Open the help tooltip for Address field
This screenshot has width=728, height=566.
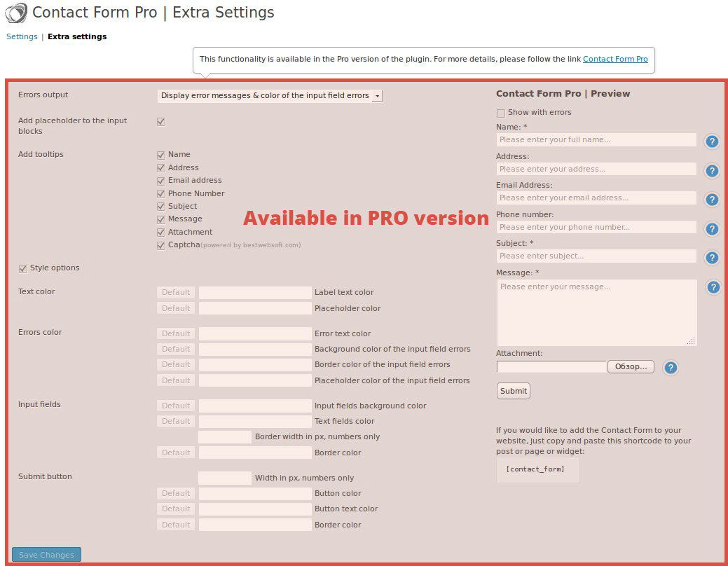pyautogui.click(x=712, y=171)
